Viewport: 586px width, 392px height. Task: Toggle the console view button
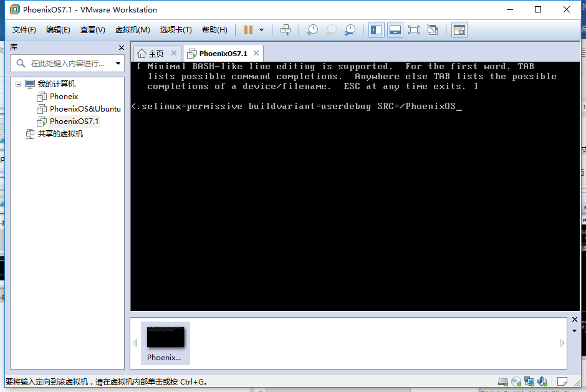point(459,30)
